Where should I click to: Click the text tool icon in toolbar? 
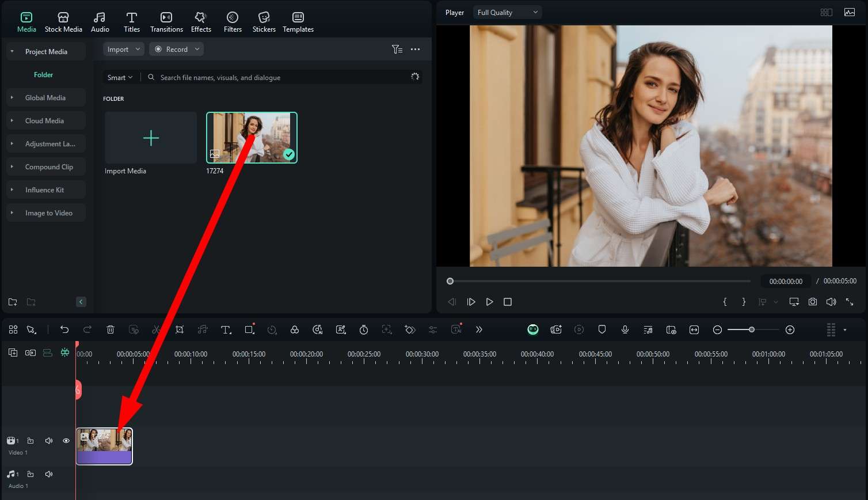coord(226,329)
